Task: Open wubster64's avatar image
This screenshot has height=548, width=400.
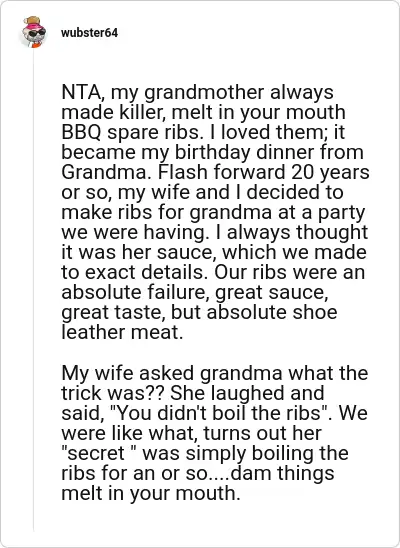Action: pyautogui.click(x=34, y=32)
